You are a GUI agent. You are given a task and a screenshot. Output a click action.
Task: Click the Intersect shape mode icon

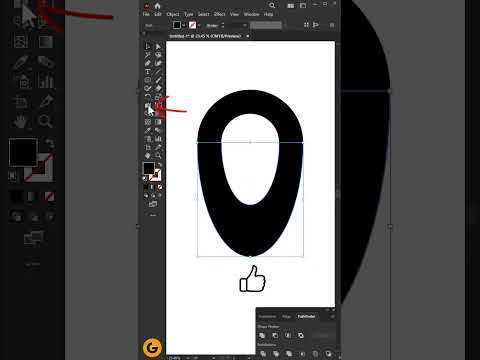(288, 335)
